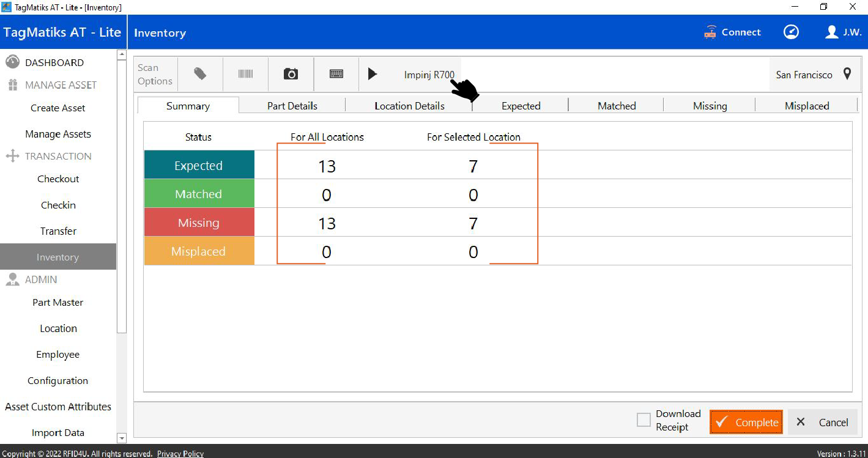Open the Privacy Policy link
The width and height of the screenshot is (868, 458).
[x=180, y=454]
